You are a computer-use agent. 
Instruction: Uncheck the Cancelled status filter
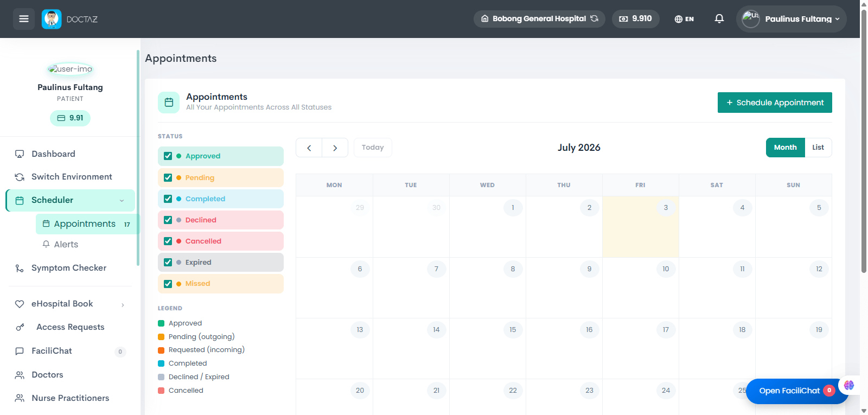(168, 241)
